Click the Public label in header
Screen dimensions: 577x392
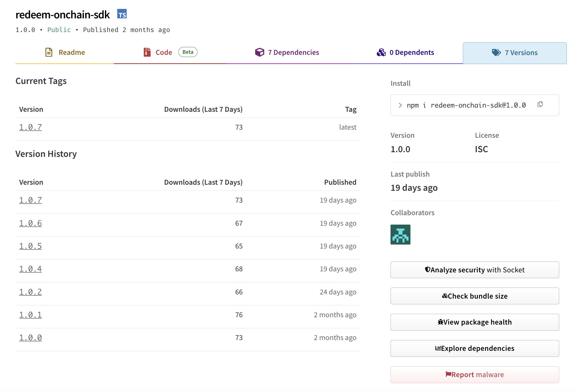[x=59, y=30]
